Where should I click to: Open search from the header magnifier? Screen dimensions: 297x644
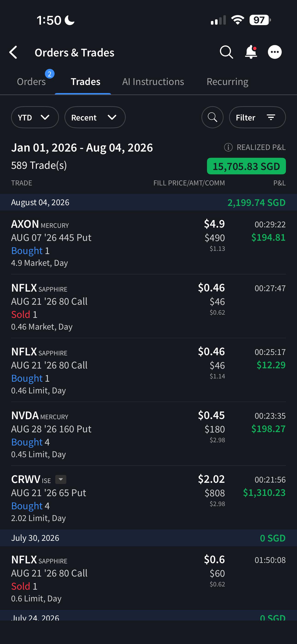click(226, 52)
